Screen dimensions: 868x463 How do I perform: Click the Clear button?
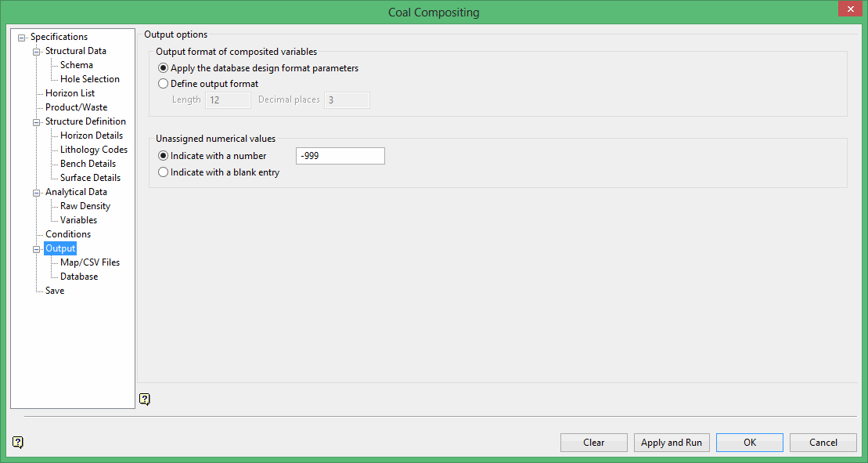(593, 443)
